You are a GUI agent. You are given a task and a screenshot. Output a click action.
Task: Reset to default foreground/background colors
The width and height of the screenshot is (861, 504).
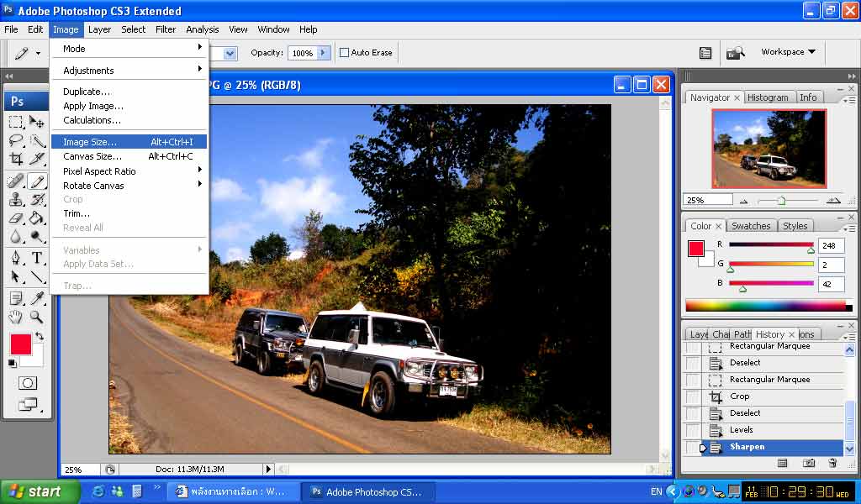(12, 363)
